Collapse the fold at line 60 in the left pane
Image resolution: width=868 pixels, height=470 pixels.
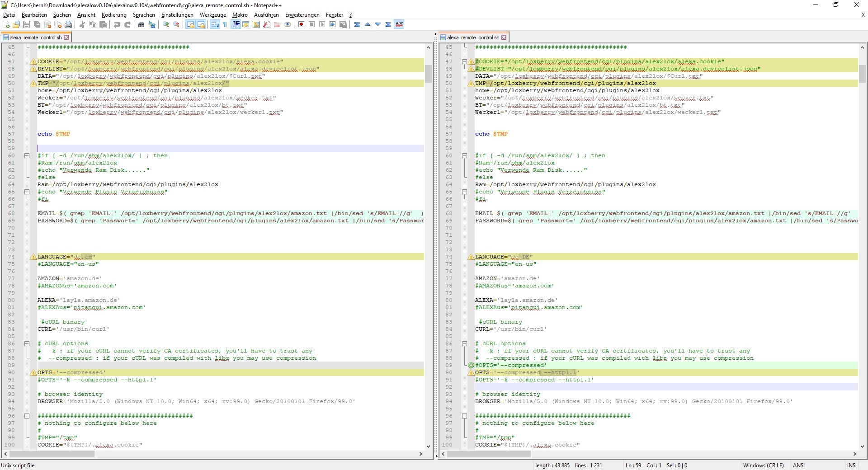coord(27,155)
